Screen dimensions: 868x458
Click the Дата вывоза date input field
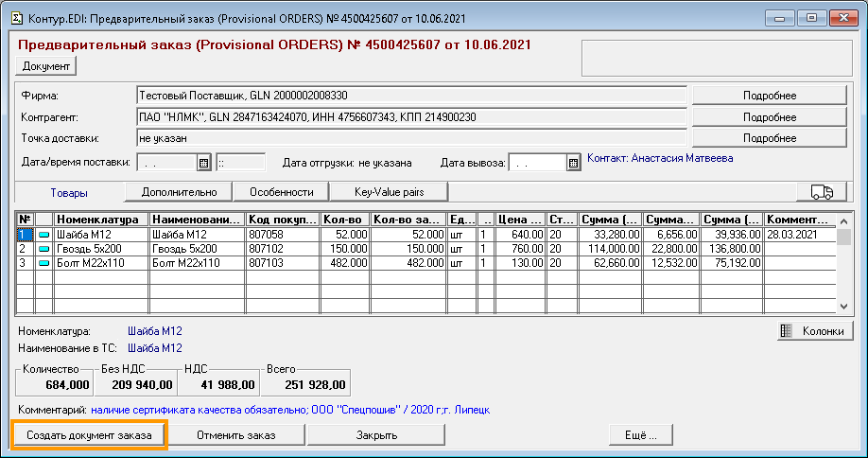coord(537,163)
